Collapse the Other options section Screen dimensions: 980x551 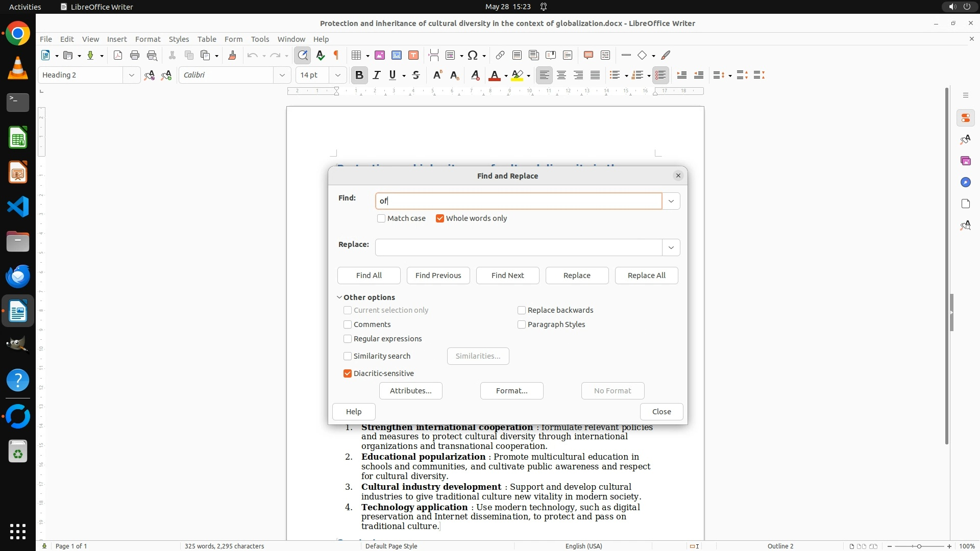click(x=339, y=297)
